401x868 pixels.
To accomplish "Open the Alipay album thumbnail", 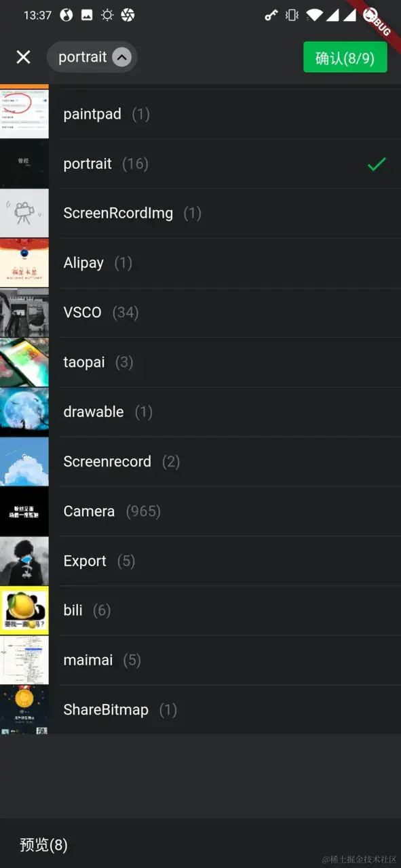I will click(24, 263).
